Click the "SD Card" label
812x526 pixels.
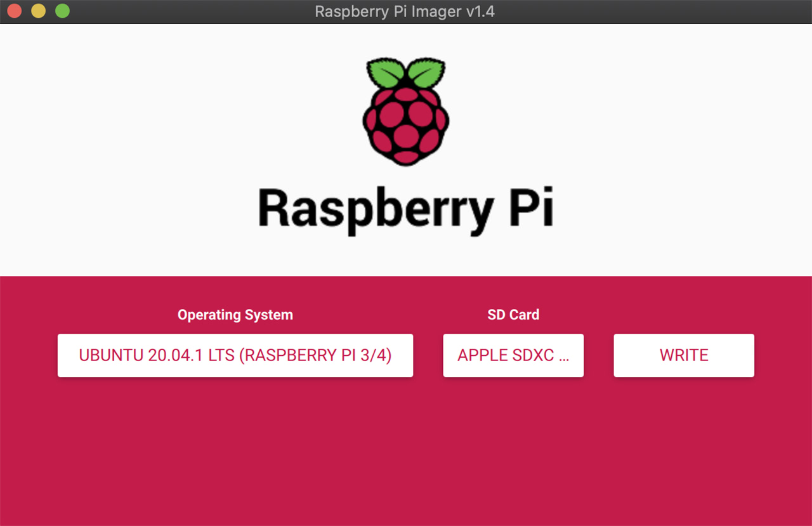pos(513,315)
